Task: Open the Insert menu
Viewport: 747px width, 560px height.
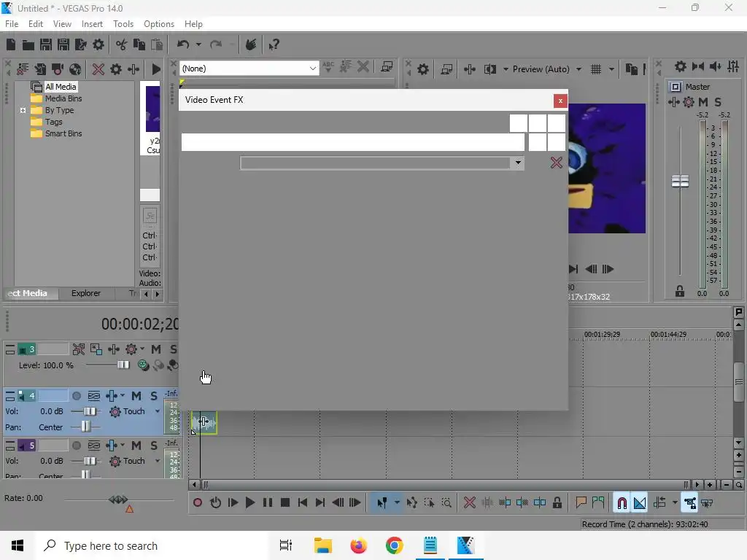Action: (x=92, y=24)
